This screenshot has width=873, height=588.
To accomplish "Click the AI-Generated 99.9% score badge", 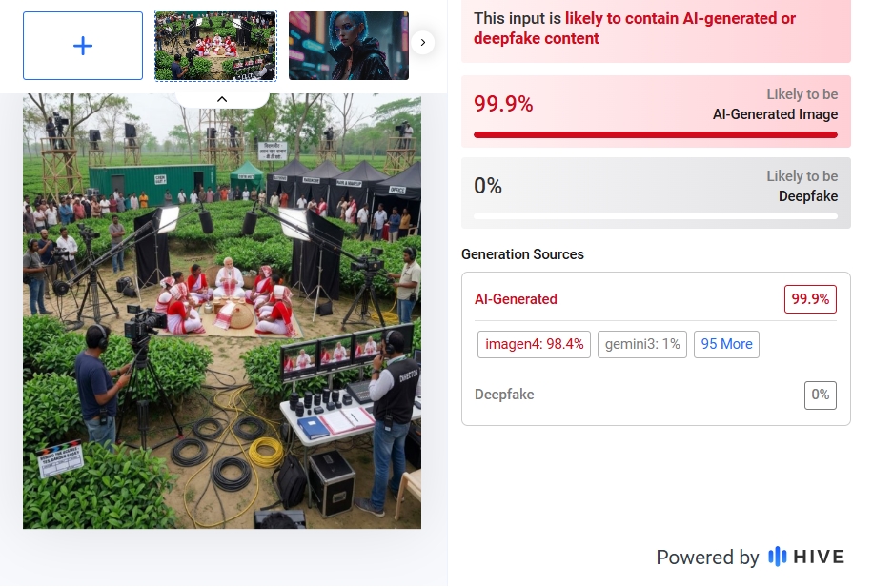I will [x=810, y=299].
